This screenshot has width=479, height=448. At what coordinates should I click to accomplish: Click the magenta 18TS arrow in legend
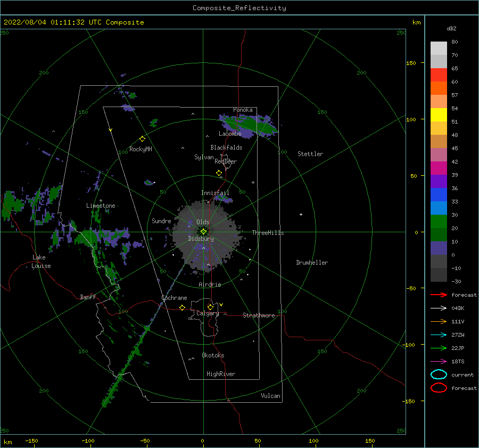tap(439, 362)
